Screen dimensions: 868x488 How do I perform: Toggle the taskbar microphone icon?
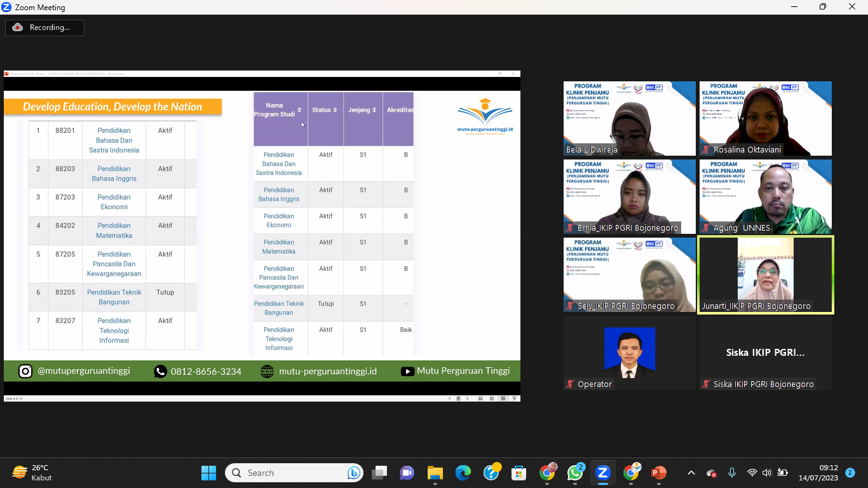tap(732, 473)
